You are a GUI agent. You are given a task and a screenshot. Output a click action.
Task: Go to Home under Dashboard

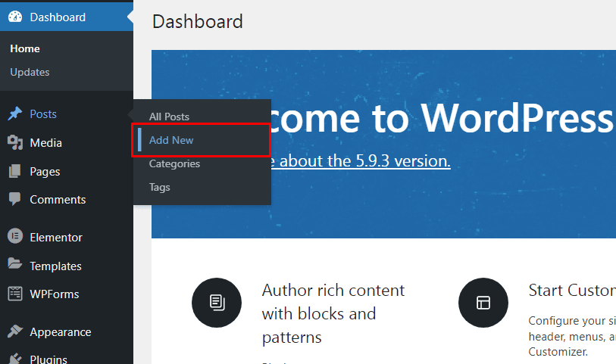(25, 48)
